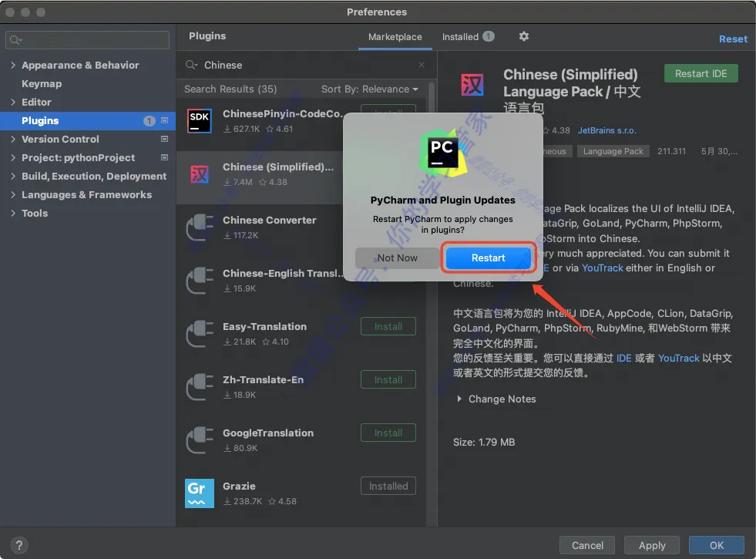Click into the plugin search field

tap(307, 65)
